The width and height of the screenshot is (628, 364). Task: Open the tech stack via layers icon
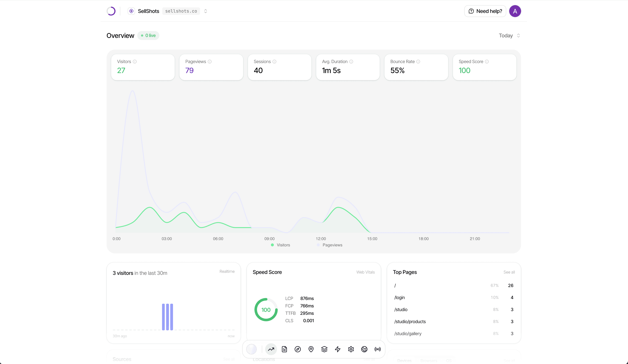point(324,349)
